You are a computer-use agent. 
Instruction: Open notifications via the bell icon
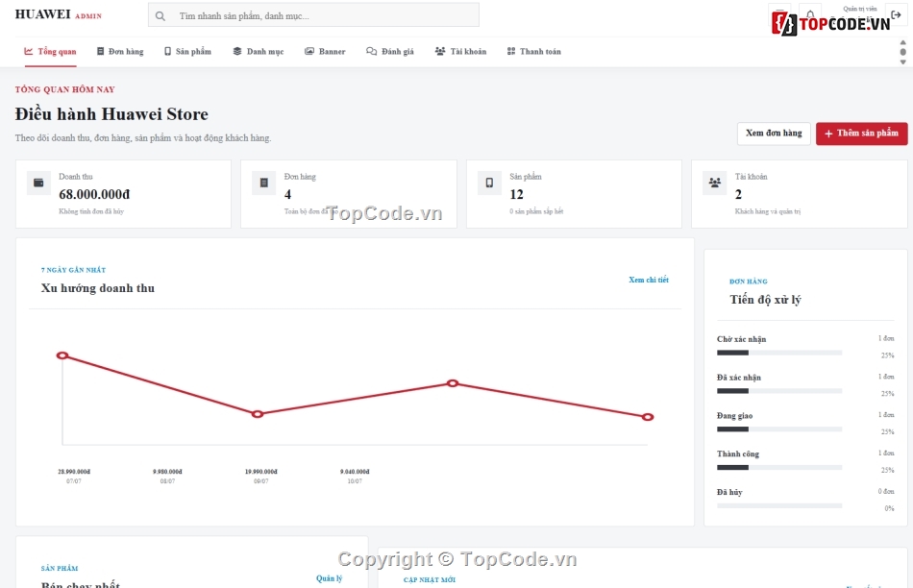pos(810,12)
